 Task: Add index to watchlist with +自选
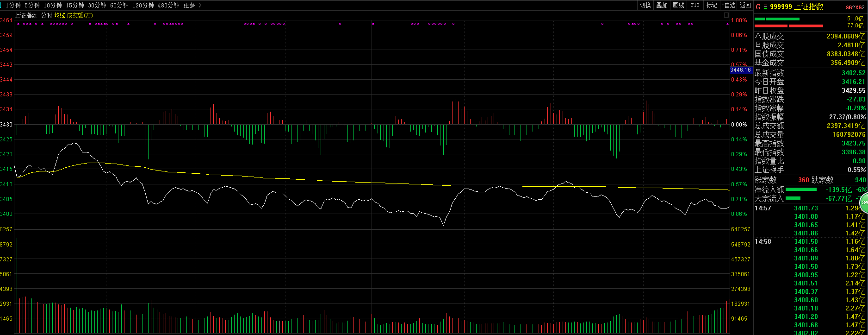(728, 6)
